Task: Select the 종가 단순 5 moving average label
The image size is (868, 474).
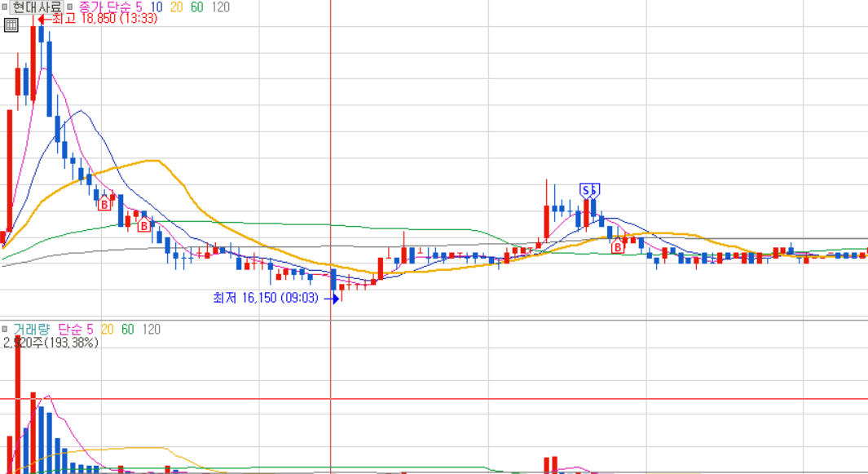Action: 110,7
